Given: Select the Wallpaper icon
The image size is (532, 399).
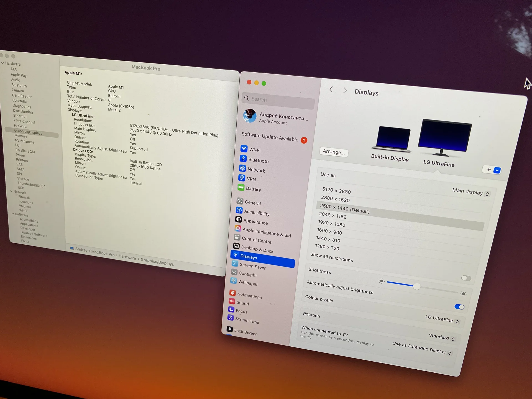Looking at the screenshot, I should point(234,280).
